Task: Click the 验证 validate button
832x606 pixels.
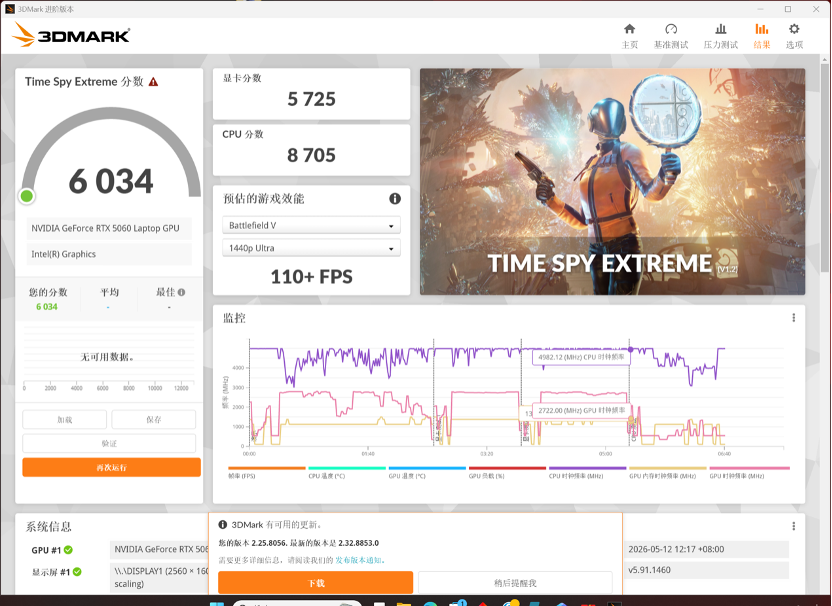Action: coord(109,443)
